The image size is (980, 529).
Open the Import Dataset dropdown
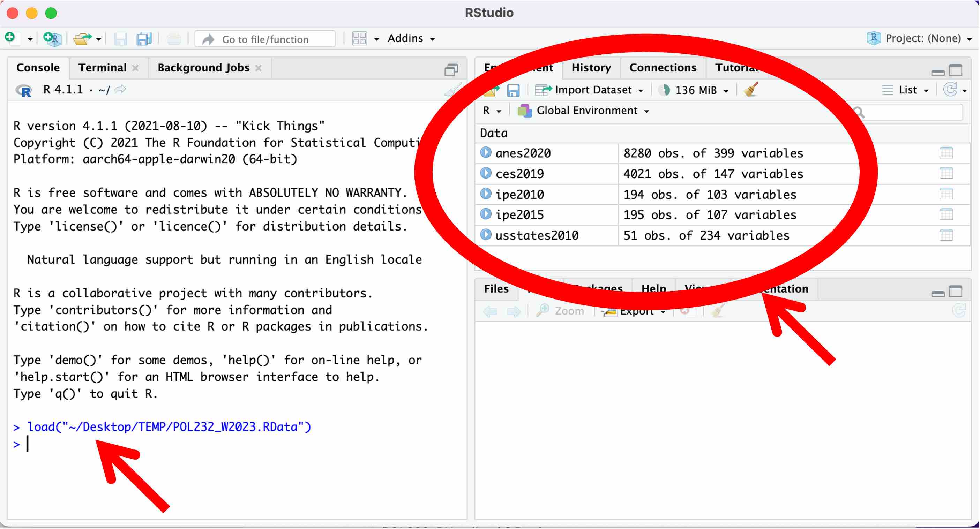coord(589,90)
